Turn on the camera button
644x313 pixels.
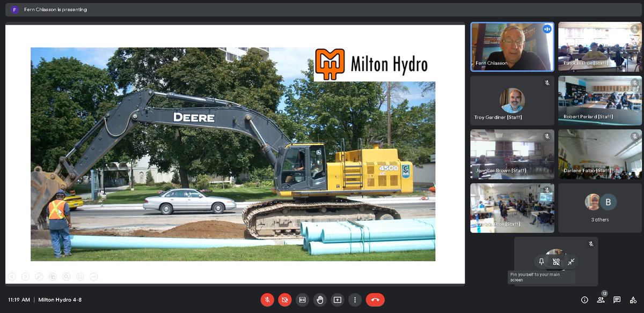click(x=285, y=300)
